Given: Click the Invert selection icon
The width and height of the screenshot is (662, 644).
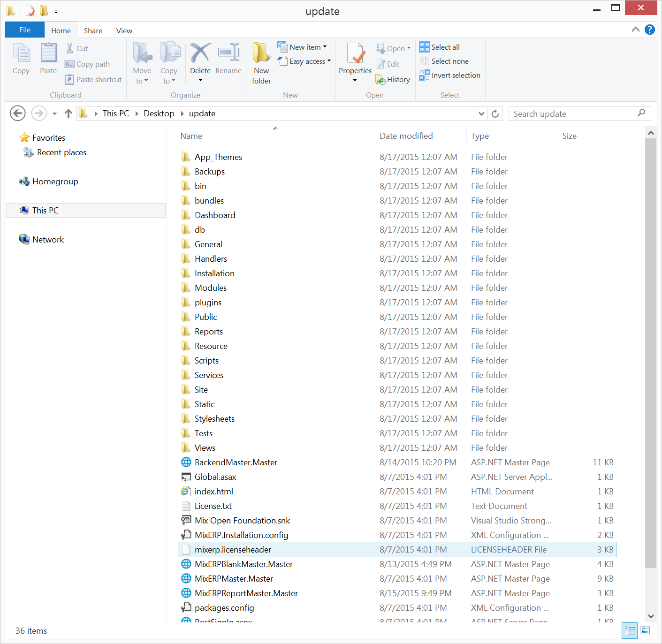Looking at the screenshot, I should coord(425,75).
